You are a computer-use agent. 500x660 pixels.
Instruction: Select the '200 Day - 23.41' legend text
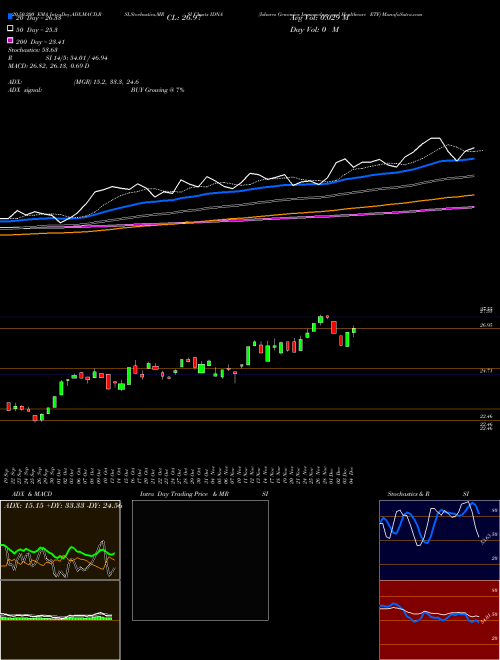pyautogui.click(x=40, y=42)
